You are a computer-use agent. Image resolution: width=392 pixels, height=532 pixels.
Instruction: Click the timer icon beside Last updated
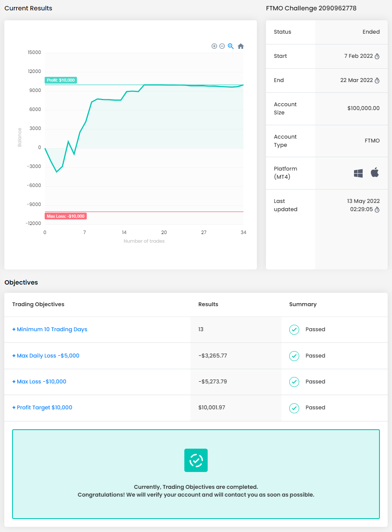[377, 209]
